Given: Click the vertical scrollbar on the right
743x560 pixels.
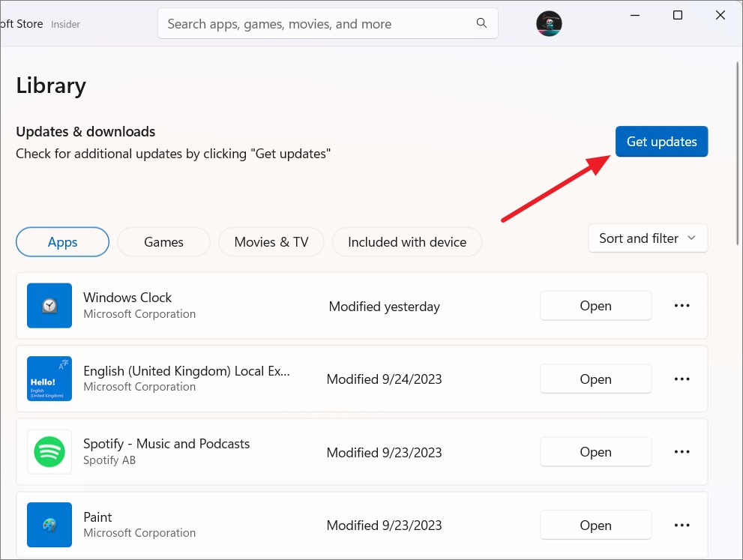Looking at the screenshot, I should pyautogui.click(x=737, y=153).
